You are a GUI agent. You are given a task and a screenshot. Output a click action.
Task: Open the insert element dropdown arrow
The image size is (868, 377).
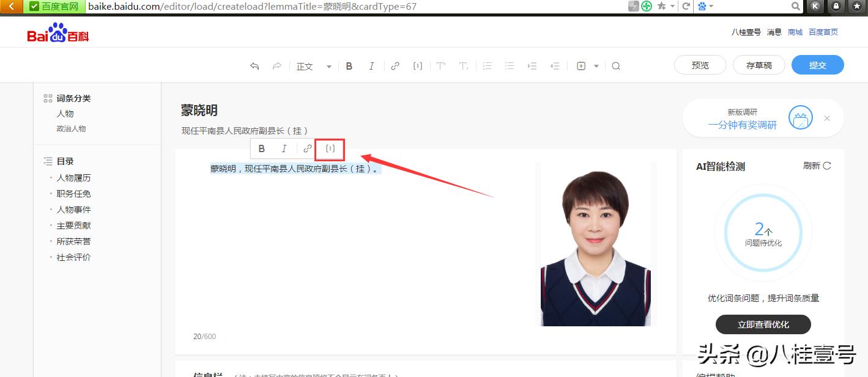tap(595, 65)
